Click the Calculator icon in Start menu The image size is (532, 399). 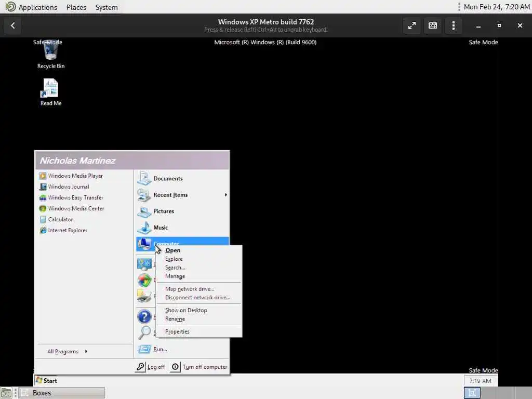(43, 220)
